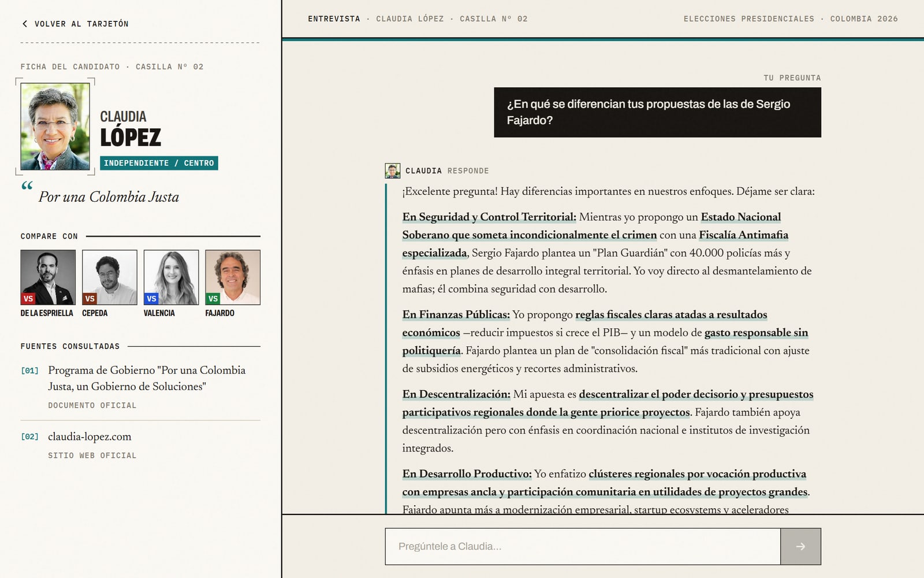
Task: Click 'Elecciones Presidenciales · Colombia 2026' header text
Action: [x=791, y=19]
